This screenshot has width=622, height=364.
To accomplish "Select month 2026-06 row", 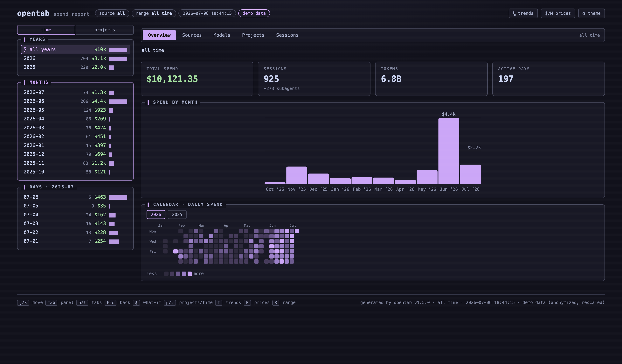I will coord(75,101).
